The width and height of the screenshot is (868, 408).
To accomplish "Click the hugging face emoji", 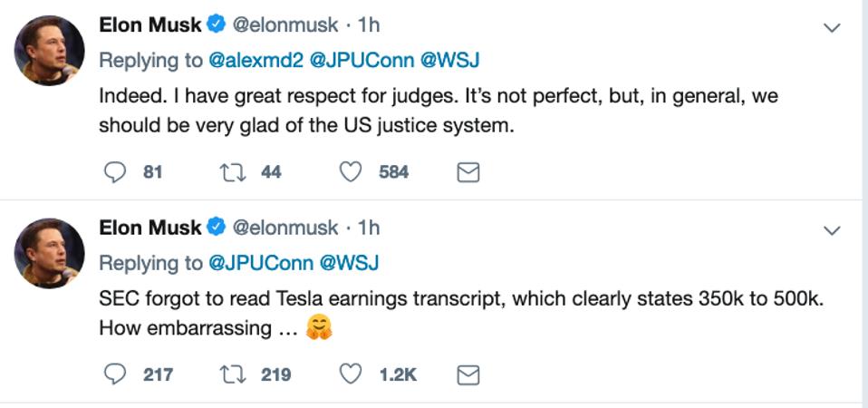I will [319, 327].
